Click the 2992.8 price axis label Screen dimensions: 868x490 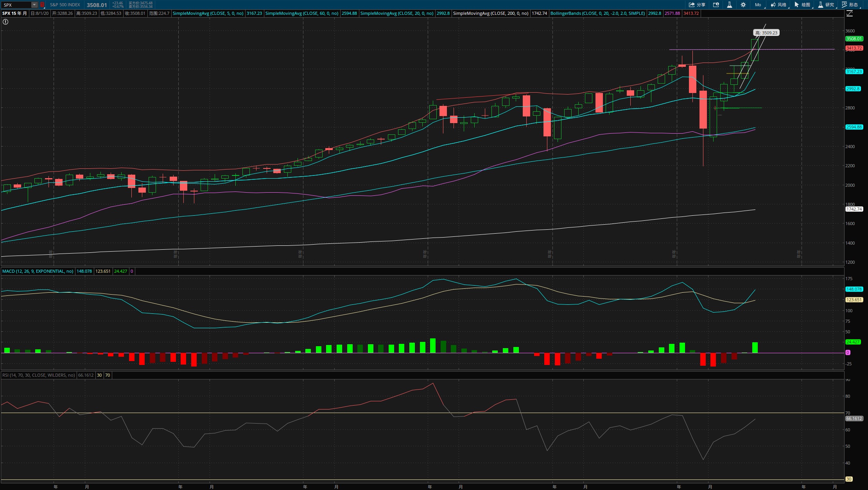click(x=853, y=89)
